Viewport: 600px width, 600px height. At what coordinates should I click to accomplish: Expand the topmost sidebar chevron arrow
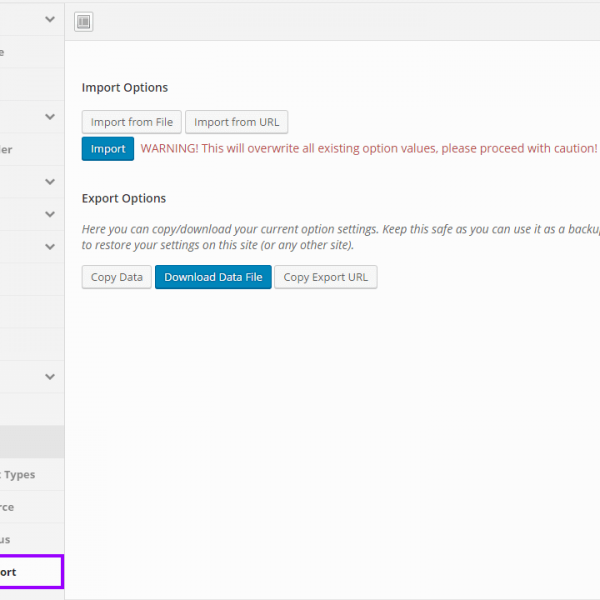pyautogui.click(x=50, y=19)
